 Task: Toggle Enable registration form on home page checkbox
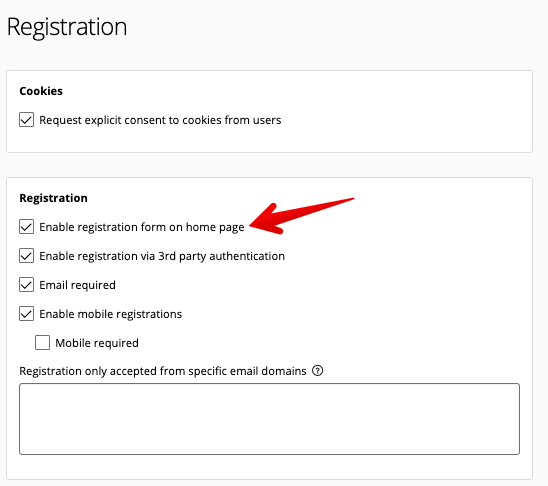pyautogui.click(x=27, y=227)
